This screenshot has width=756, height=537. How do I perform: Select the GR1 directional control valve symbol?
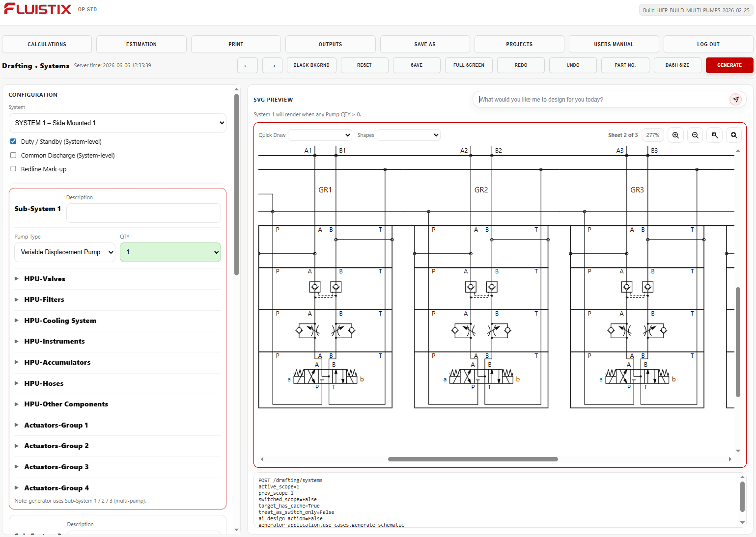(325, 376)
